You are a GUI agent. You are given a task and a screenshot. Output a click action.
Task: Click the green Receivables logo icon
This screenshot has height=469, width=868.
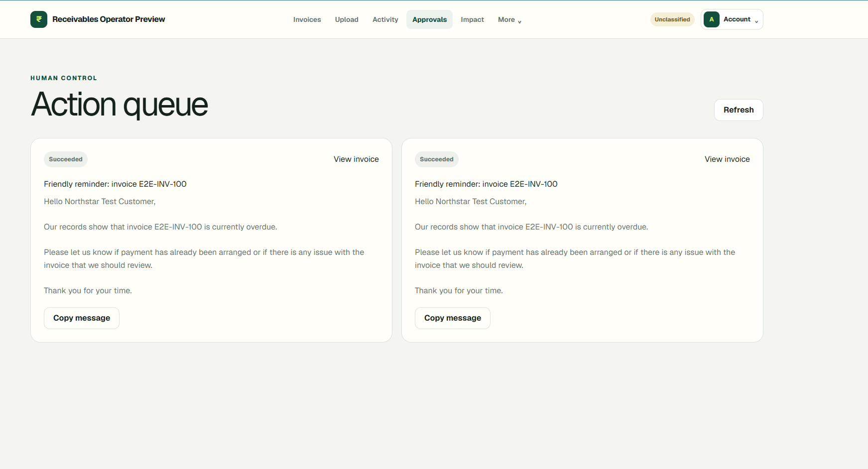[39, 19]
